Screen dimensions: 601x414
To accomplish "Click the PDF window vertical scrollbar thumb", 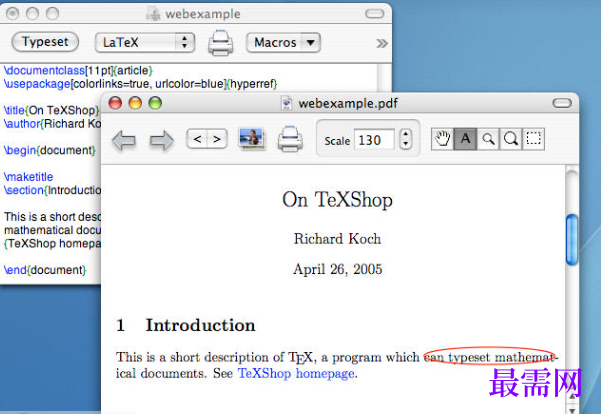I will tap(572, 240).
